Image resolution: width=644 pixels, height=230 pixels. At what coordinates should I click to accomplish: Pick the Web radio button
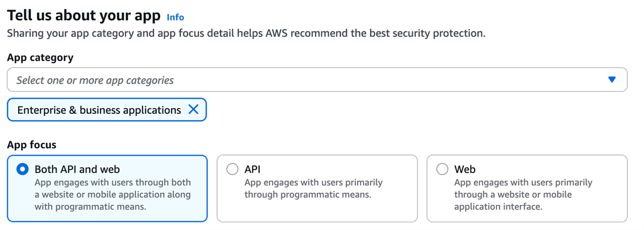point(442,169)
